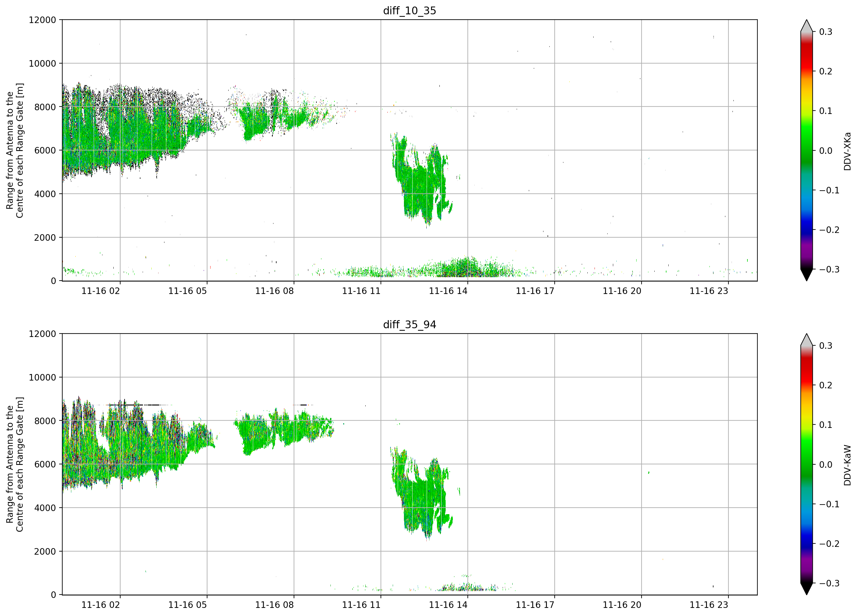This screenshot has width=858, height=616.
Task: Click the 11-16 23 x-tick under diff_35_94
Action: 709,605
